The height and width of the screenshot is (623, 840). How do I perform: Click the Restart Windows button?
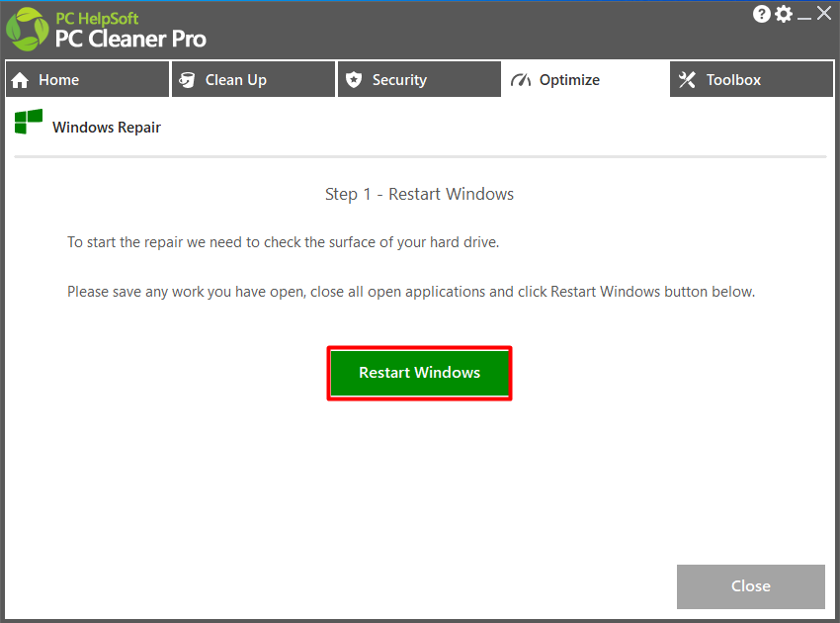point(419,373)
